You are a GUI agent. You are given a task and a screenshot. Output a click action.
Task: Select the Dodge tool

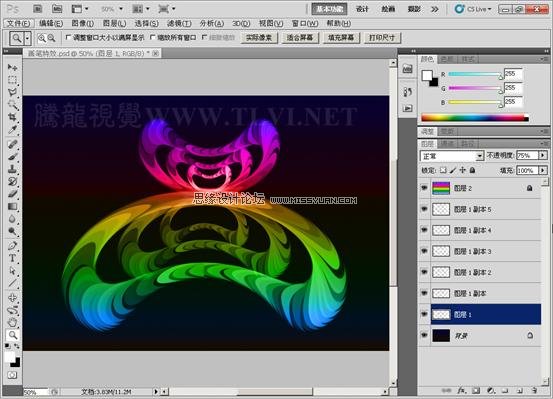[12, 231]
